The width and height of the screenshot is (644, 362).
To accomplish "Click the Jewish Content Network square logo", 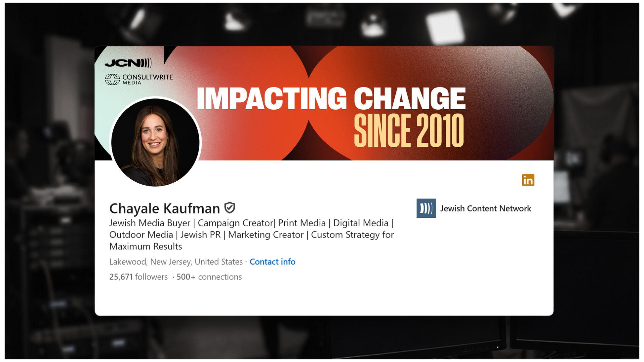I will tap(426, 208).
